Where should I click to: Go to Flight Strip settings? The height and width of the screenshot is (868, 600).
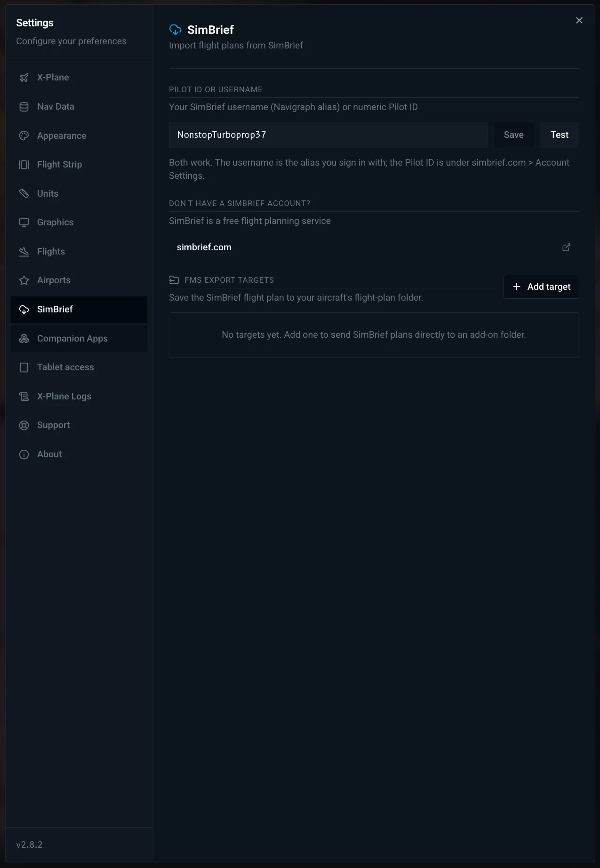click(79, 165)
